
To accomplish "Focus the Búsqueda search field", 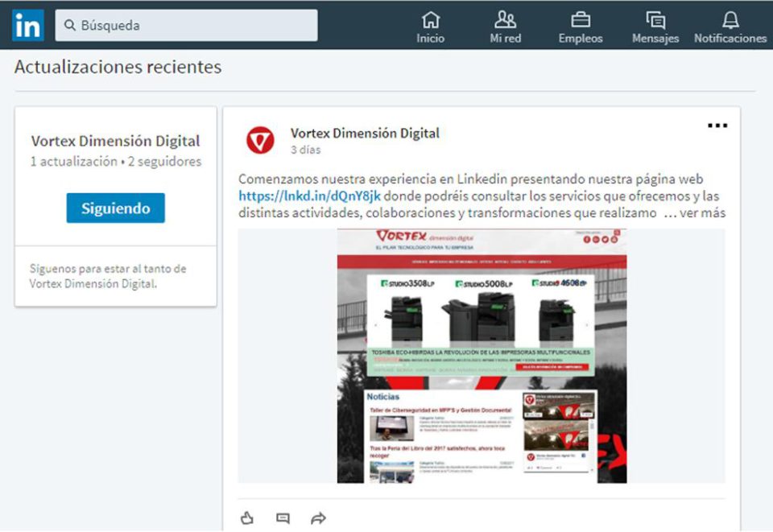I will coord(186,25).
